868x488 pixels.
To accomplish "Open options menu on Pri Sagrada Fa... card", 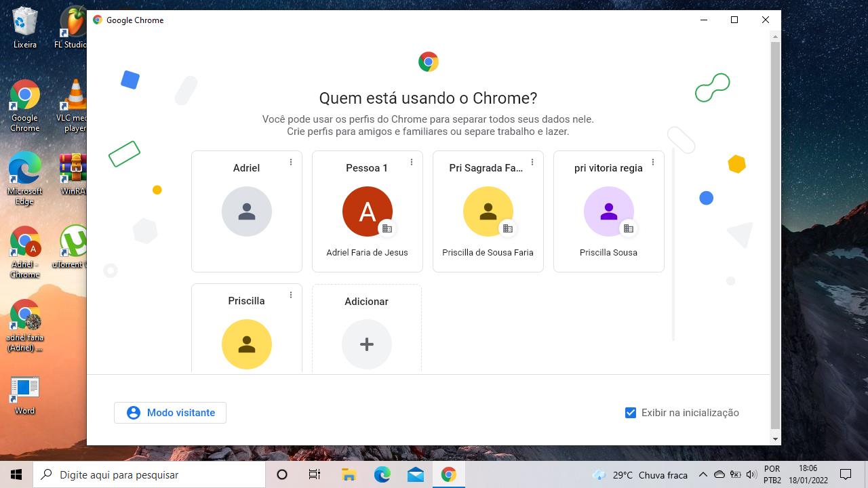I will coord(532,162).
